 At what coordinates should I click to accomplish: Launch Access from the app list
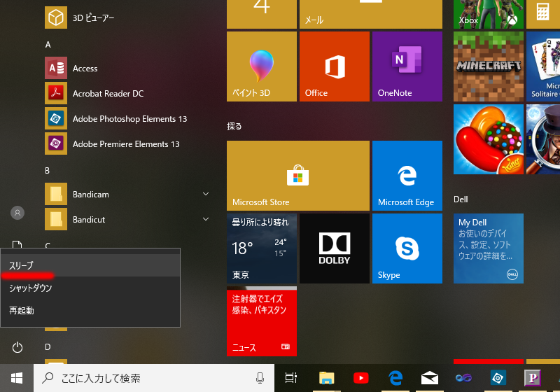click(125, 68)
